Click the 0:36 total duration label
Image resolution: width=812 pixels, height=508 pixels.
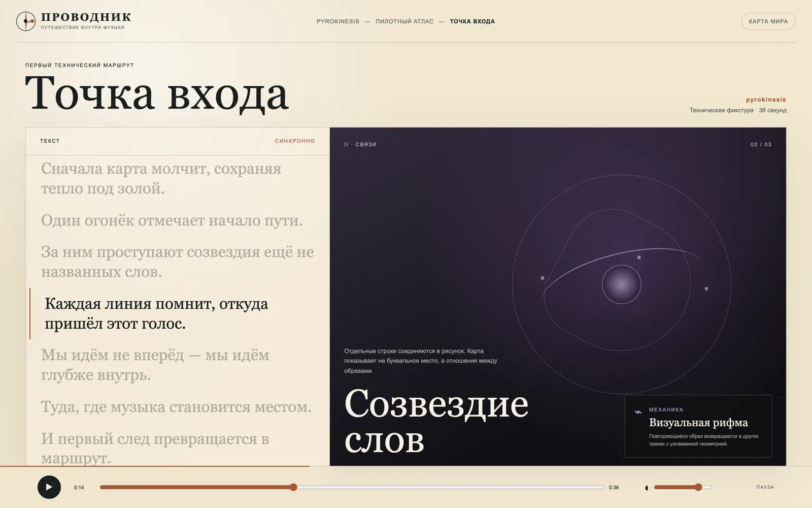point(614,488)
